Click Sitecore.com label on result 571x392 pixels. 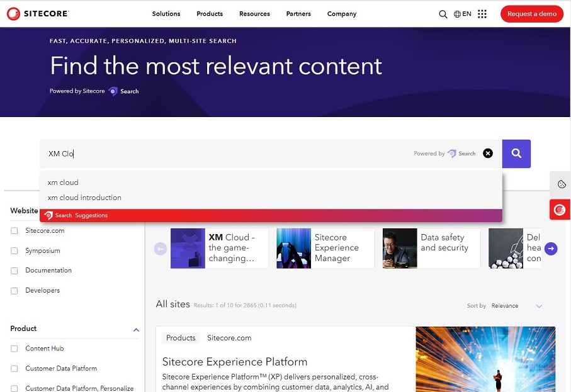pyautogui.click(x=229, y=338)
